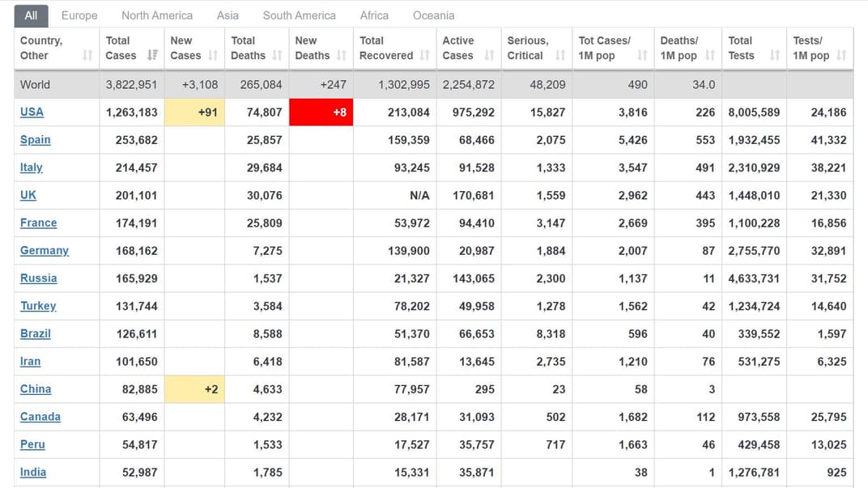Image resolution: width=868 pixels, height=488 pixels.
Task: Click the yellow China new cases cell
Action: [194, 389]
